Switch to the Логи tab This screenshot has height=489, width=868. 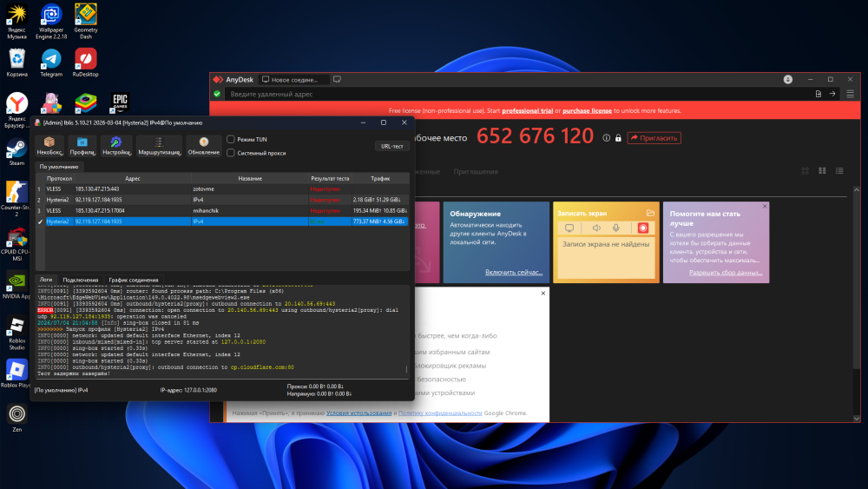(46, 280)
